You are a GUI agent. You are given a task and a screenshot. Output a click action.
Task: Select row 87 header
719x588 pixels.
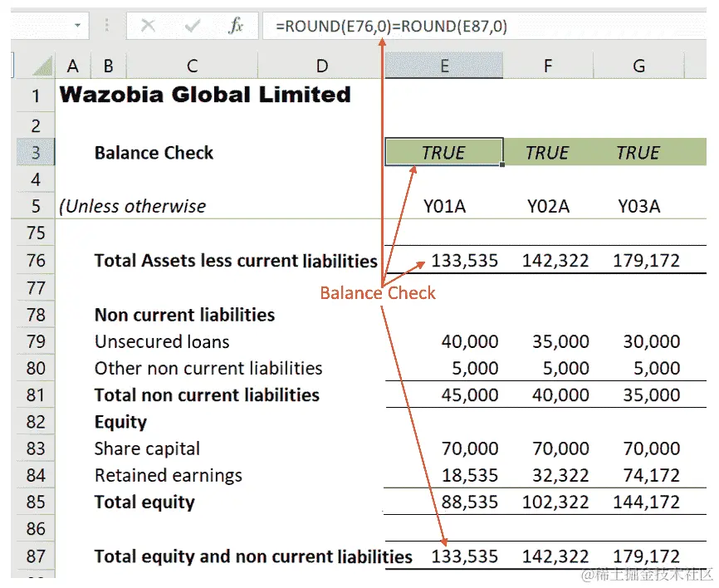point(36,556)
